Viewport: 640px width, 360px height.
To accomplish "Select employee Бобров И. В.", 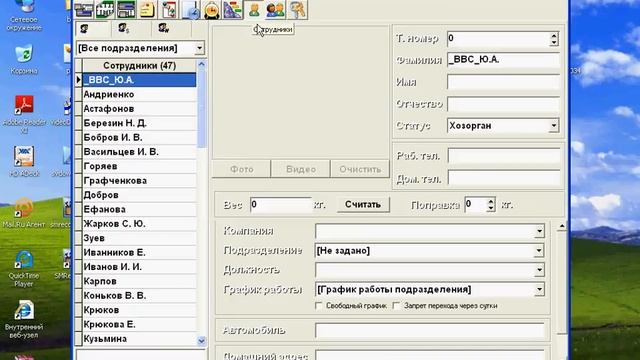I will pyautogui.click(x=139, y=138).
